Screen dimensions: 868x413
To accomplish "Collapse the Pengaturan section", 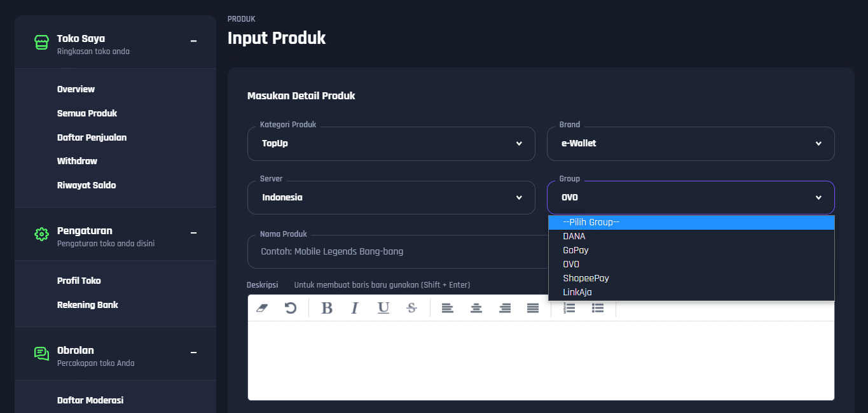I will tap(194, 233).
